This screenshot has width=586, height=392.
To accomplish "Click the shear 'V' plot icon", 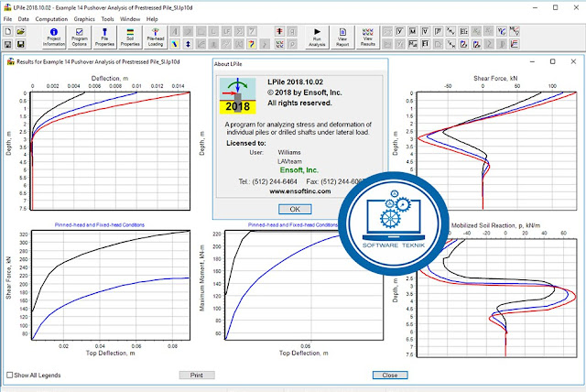I will [x=425, y=31].
